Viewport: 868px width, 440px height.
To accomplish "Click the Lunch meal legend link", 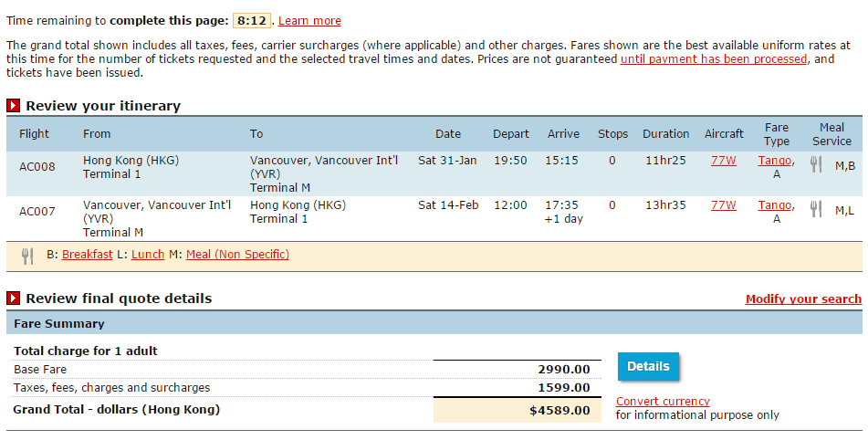I will (x=148, y=255).
